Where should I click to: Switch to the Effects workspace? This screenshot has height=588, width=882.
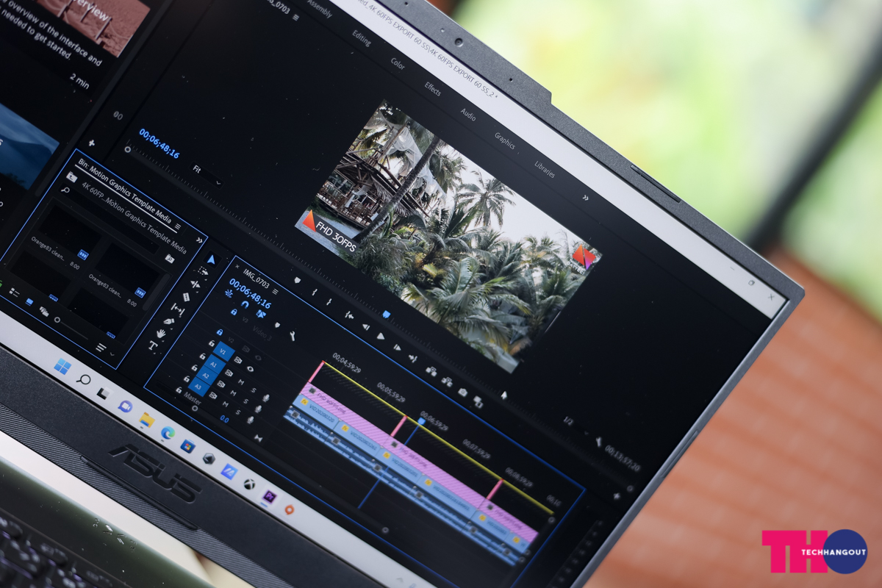433,89
